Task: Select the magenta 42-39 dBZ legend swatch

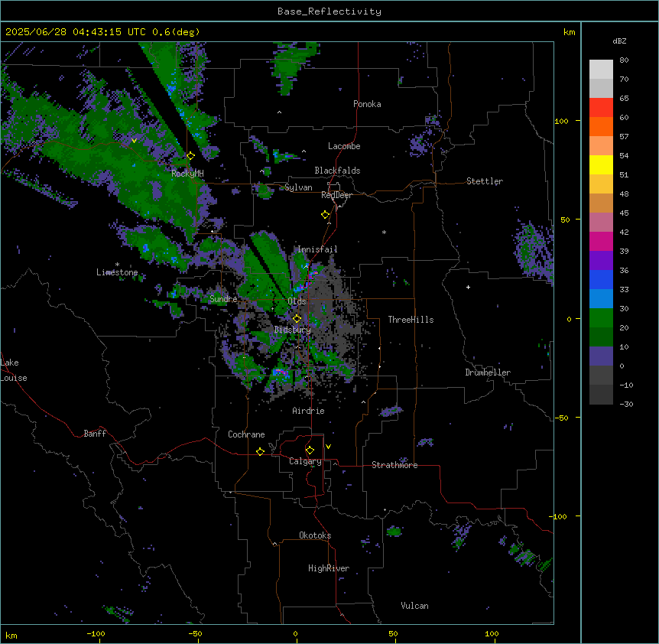Action: [x=601, y=241]
